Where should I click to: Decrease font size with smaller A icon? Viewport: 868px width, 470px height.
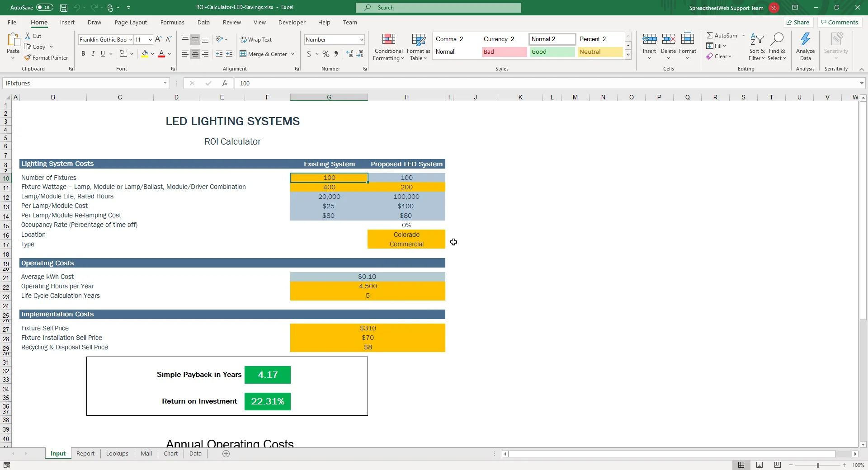[168, 40]
